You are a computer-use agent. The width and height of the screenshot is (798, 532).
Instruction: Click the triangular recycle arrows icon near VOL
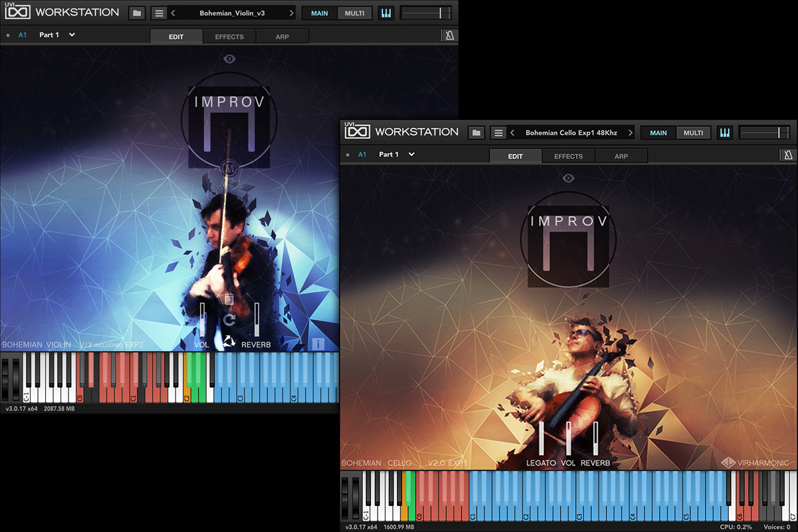coord(229,342)
